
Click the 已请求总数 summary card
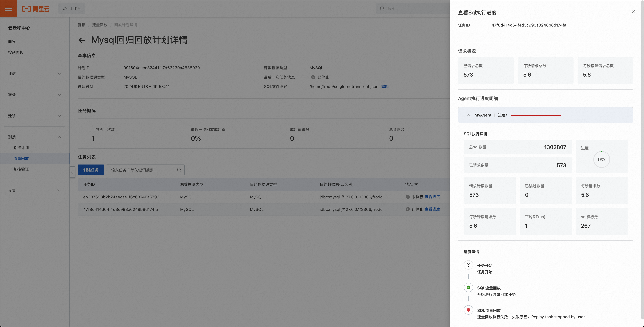(x=486, y=70)
